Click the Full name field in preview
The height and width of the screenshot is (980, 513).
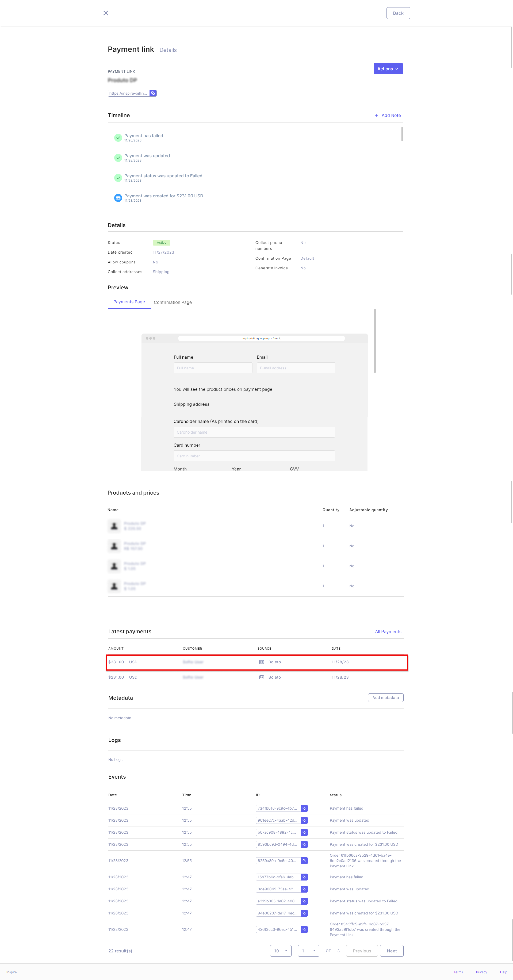pyautogui.click(x=213, y=368)
